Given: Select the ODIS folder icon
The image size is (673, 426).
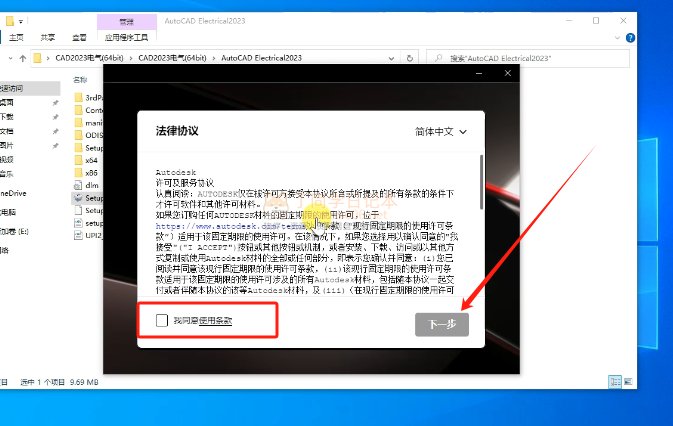Looking at the screenshot, I should pyautogui.click(x=78, y=135).
